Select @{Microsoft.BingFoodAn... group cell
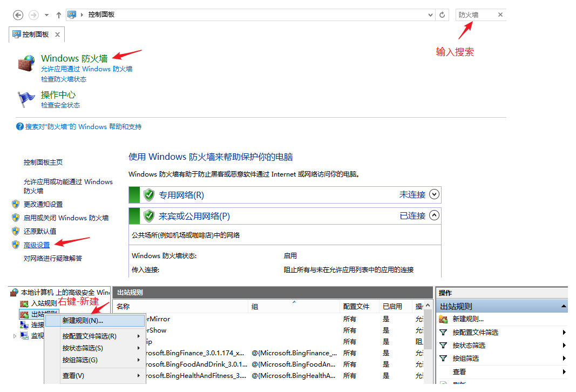The width and height of the screenshot is (576, 392). [294, 364]
